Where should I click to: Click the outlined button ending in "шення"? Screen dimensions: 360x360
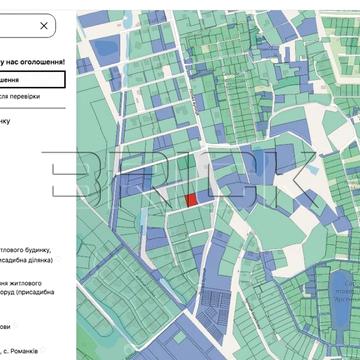coord(32,80)
